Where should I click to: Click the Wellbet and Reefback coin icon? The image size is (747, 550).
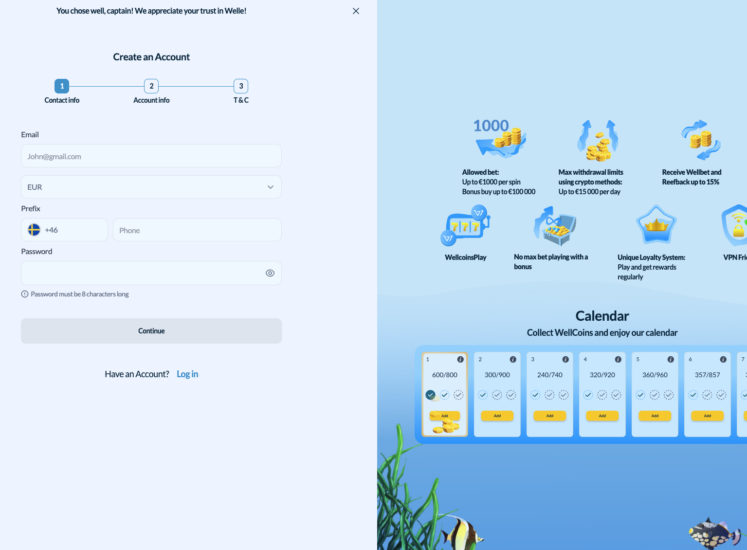[x=700, y=140]
